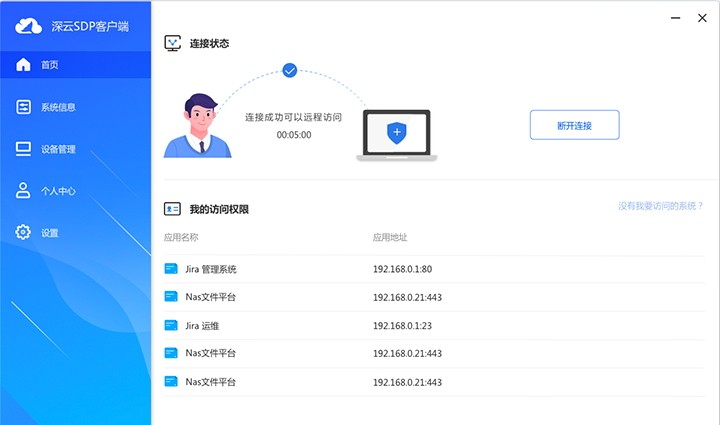
Task: Disconnect using the 断开连接 button
Action: coord(574,125)
